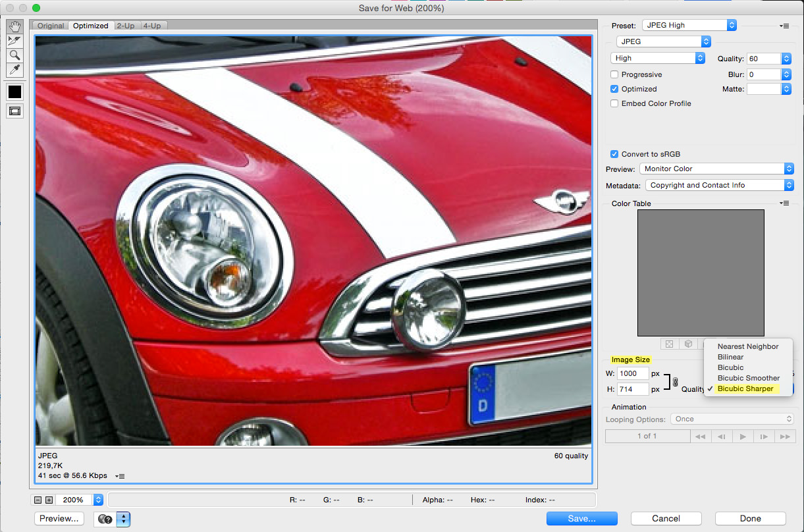Open the Preset dropdown showing JPEG High

point(689,24)
